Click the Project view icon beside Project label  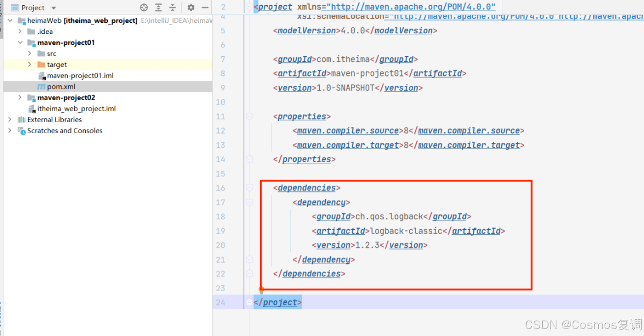tap(15, 7)
